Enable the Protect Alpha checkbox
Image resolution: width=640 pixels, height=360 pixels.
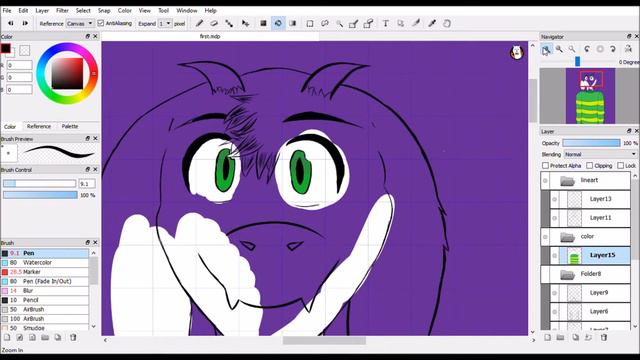pyautogui.click(x=545, y=165)
